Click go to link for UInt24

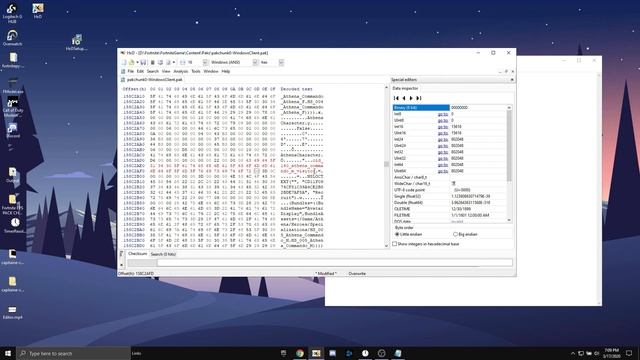point(442,146)
